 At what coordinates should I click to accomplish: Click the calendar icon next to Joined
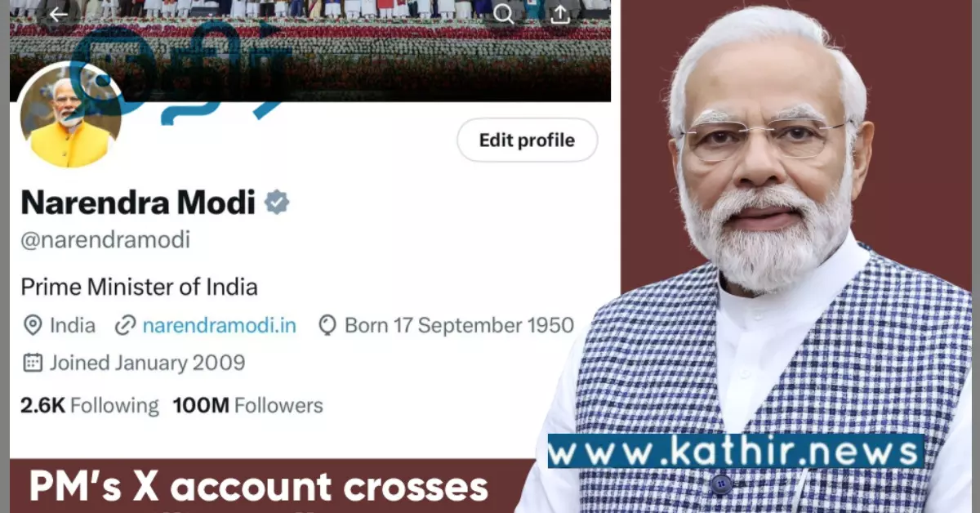[x=33, y=363]
